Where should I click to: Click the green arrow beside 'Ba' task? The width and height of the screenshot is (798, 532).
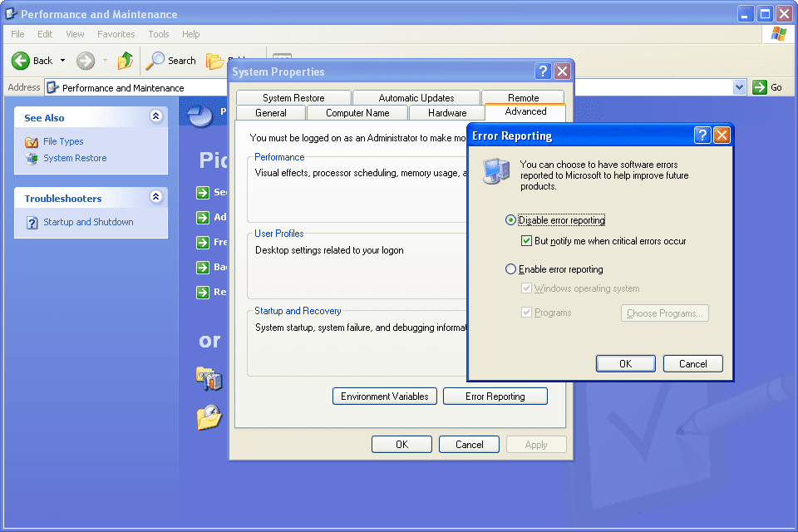click(x=203, y=268)
